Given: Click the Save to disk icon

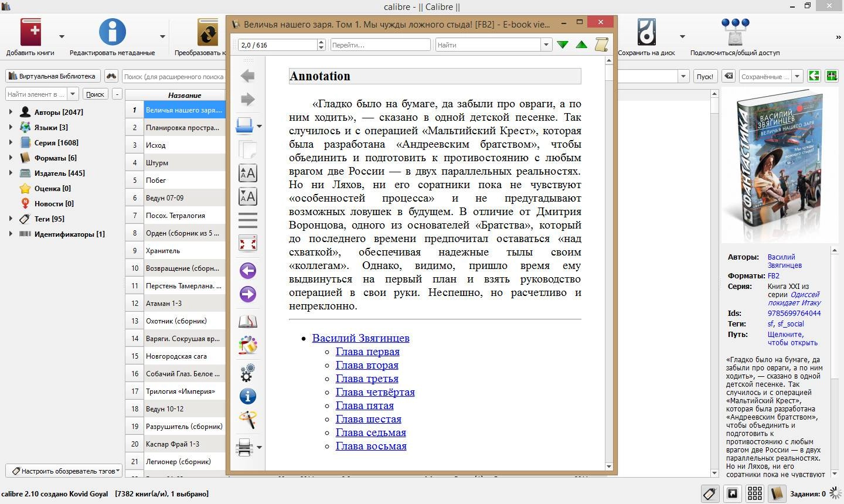Looking at the screenshot, I should [646, 32].
